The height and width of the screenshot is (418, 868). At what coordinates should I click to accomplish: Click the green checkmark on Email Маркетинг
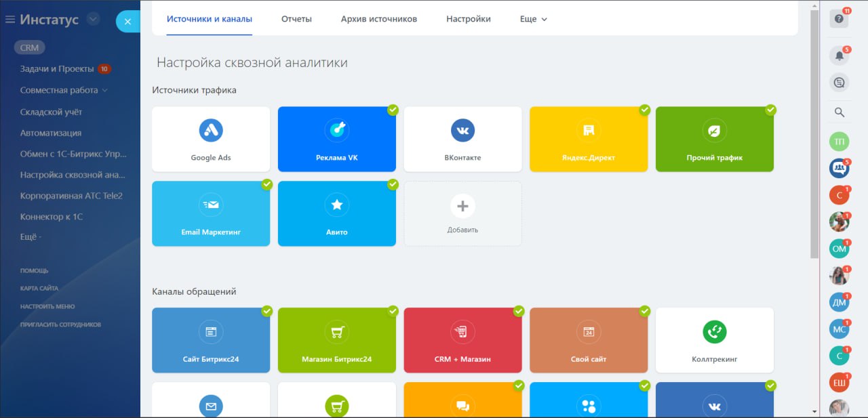[x=267, y=184]
